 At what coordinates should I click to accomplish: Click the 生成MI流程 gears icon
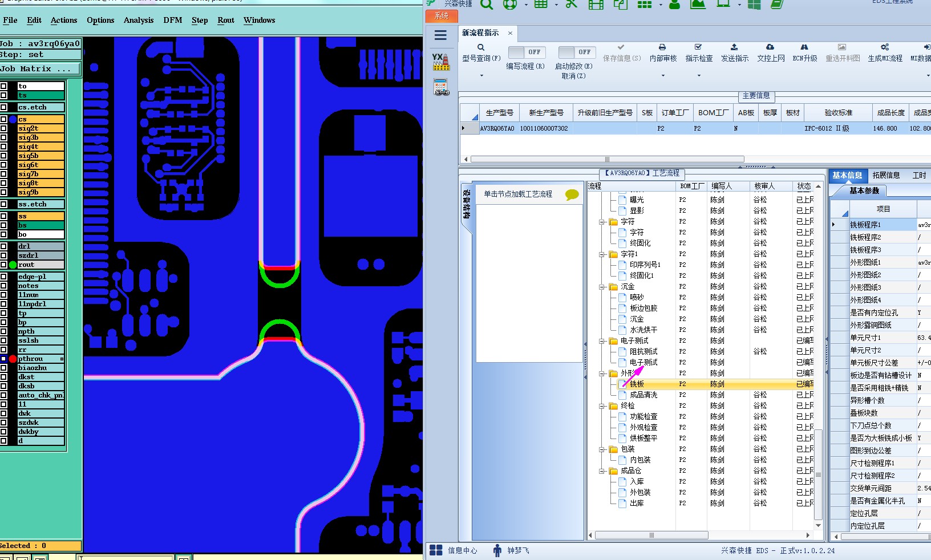tap(885, 47)
